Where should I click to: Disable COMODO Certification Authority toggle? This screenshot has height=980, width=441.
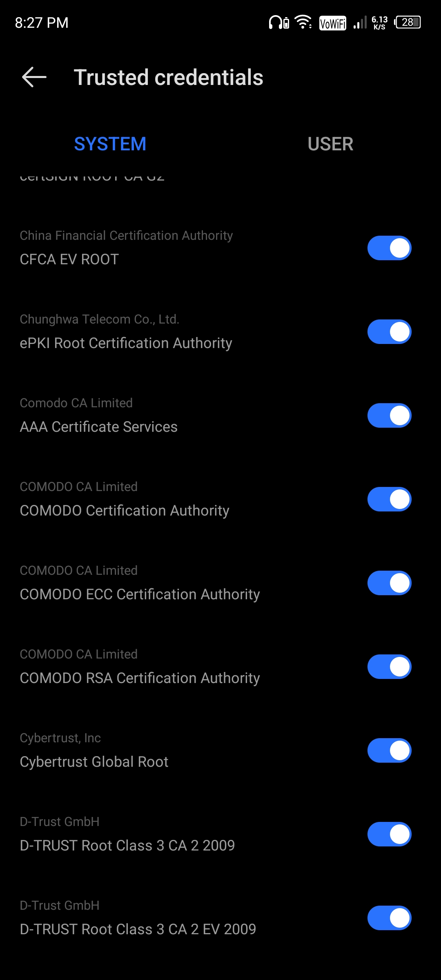click(x=389, y=499)
